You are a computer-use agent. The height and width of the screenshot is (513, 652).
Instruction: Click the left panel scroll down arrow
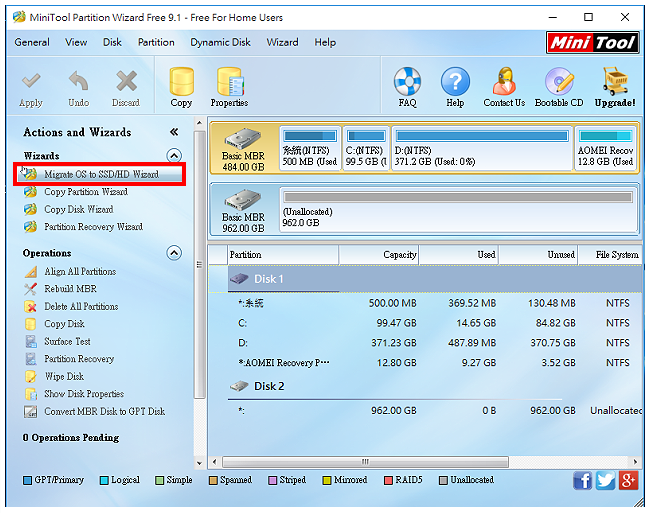point(200,463)
